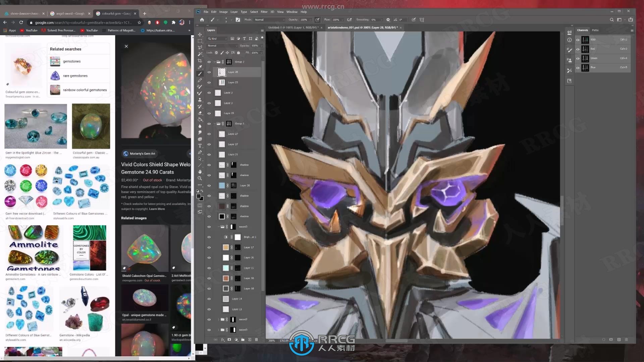The height and width of the screenshot is (362, 644).
Task: Toggle visibility of Layer 19
Action: (x=209, y=113)
